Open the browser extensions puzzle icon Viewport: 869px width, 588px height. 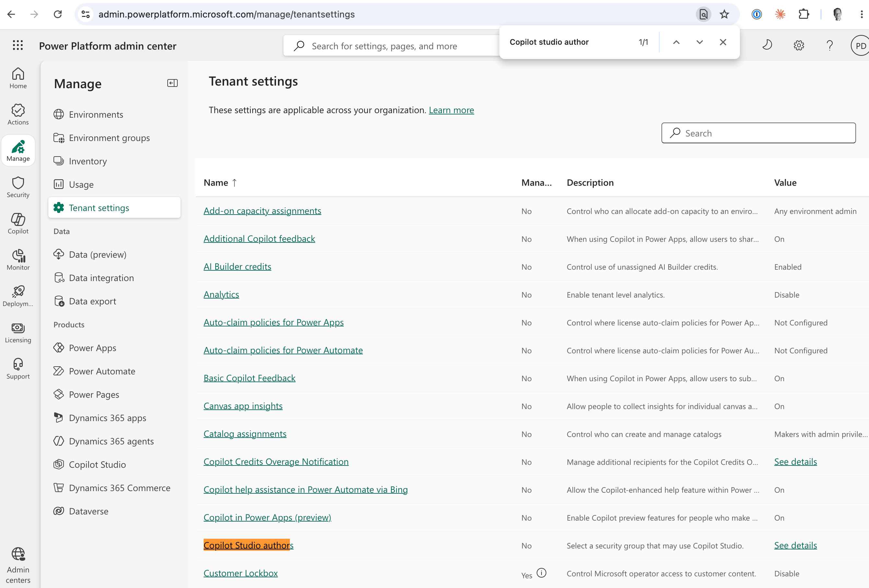(x=803, y=14)
